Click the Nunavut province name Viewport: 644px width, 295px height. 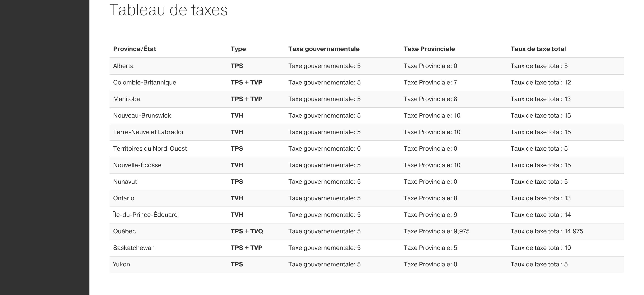pyautogui.click(x=125, y=182)
